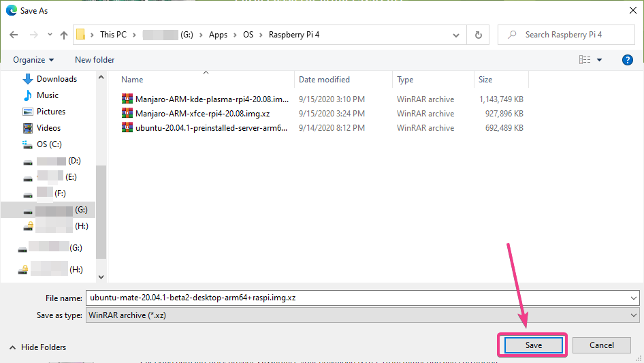The width and height of the screenshot is (644, 363).
Task: Select OS (C:) drive in sidebar
Action: coord(49,144)
